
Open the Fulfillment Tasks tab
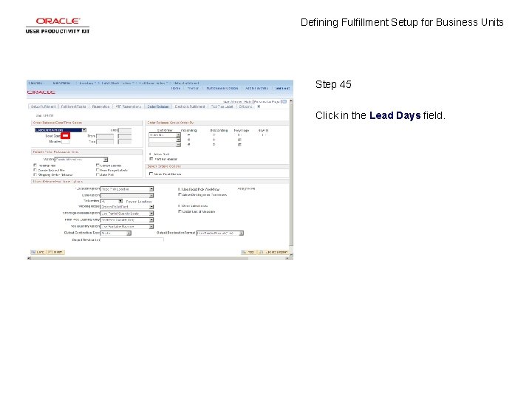point(73,106)
